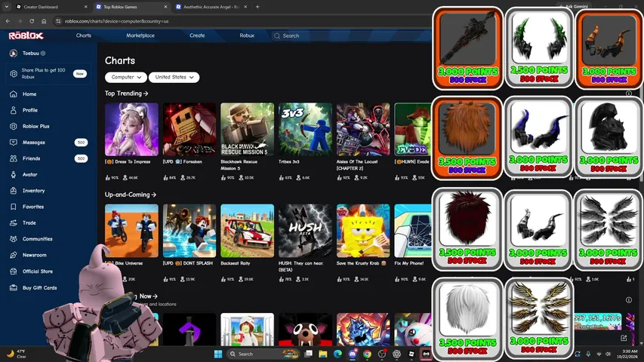Open the weather widget showing 47°F Clear
The width and height of the screenshot is (644, 362).
click(17, 354)
